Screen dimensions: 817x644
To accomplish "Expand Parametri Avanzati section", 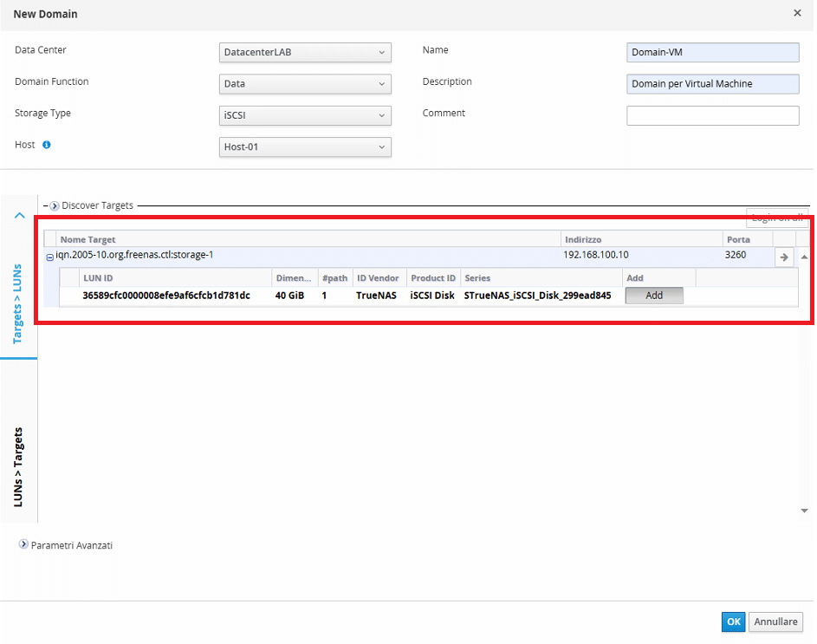I will [x=24, y=544].
